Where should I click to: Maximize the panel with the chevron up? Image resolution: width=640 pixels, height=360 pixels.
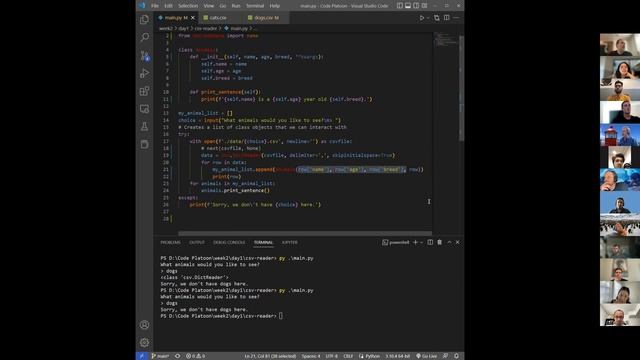click(x=449, y=242)
